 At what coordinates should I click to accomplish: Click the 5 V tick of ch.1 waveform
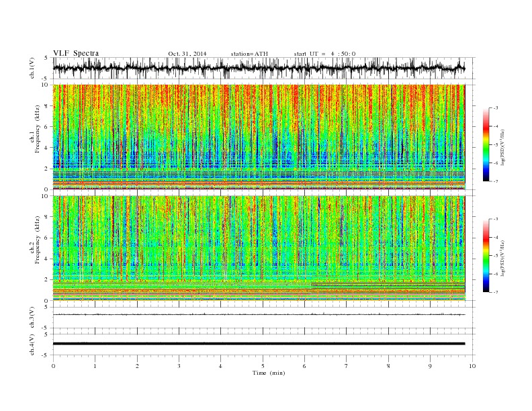46,58
